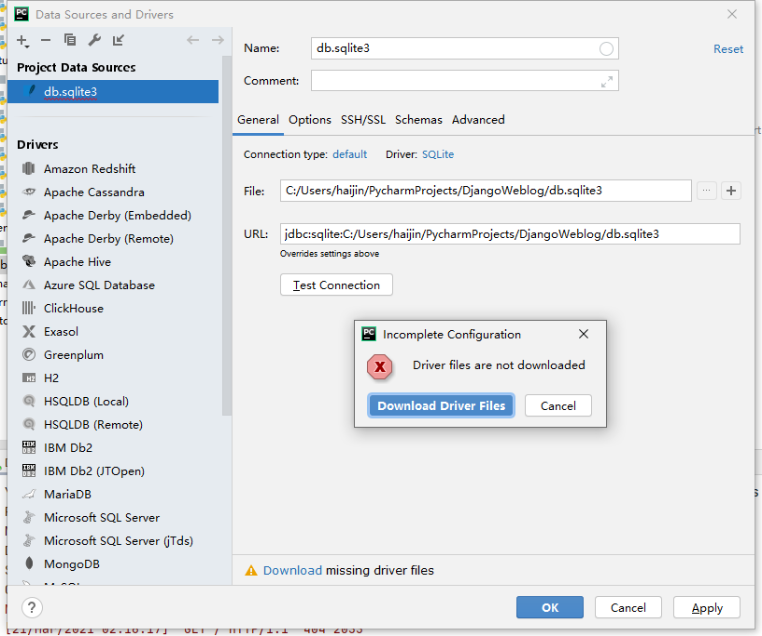This screenshot has width=762, height=636.
Task: Click inside the URL input field
Action: (x=510, y=234)
